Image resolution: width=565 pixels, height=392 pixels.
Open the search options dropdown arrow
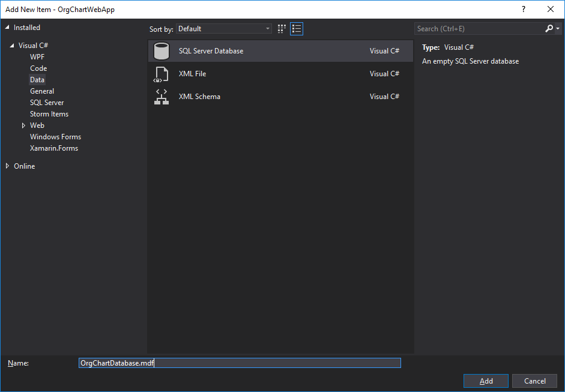[558, 28]
